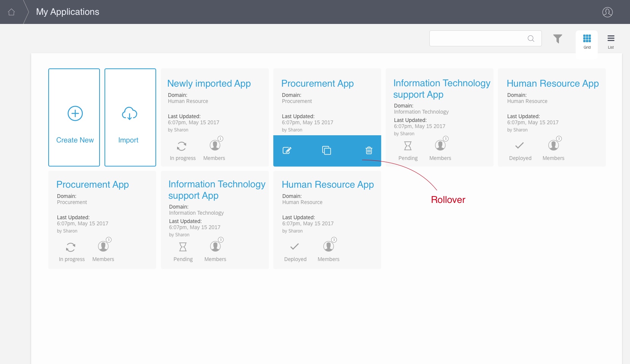The height and width of the screenshot is (364, 630).
Task: Create a new application
Action: point(74,117)
